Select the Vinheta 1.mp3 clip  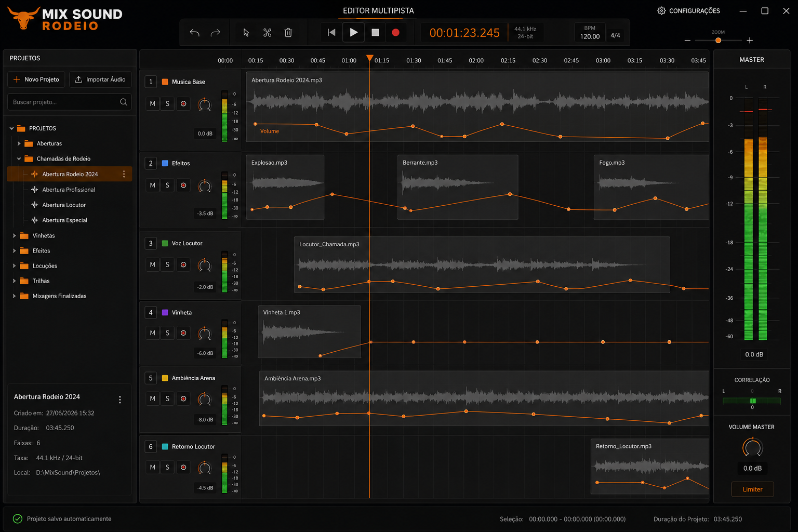pyautogui.click(x=309, y=331)
